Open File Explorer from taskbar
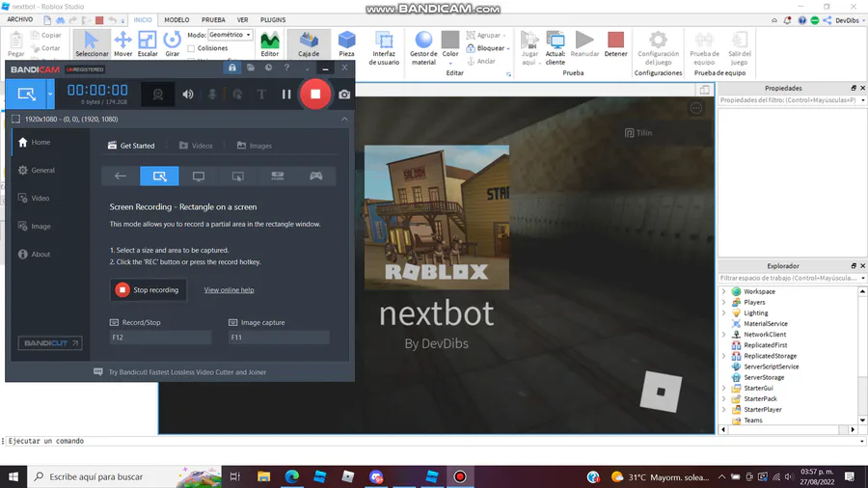This screenshot has width=868, height=488. pos(264,476)
